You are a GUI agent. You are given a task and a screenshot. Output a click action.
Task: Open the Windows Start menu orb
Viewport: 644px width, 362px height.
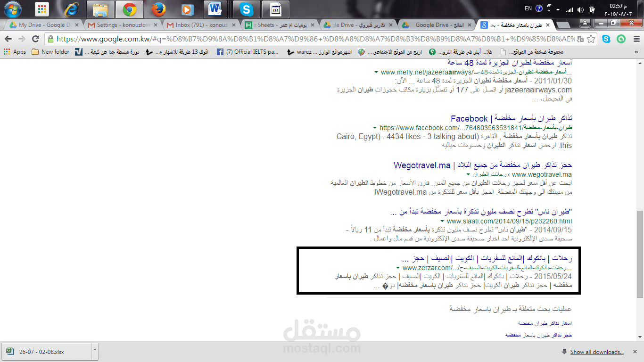point(12,8)
